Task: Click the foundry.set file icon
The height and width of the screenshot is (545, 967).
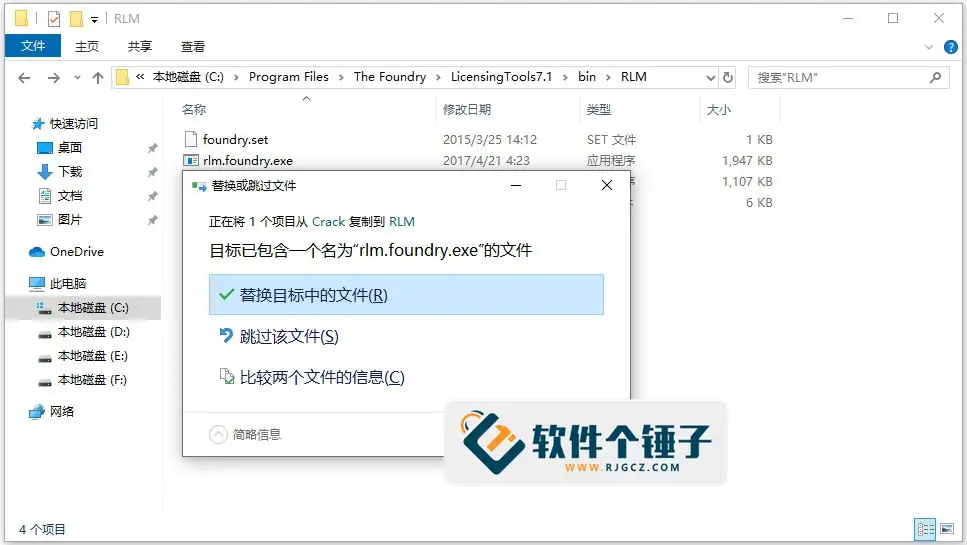Action: [191, 139]
